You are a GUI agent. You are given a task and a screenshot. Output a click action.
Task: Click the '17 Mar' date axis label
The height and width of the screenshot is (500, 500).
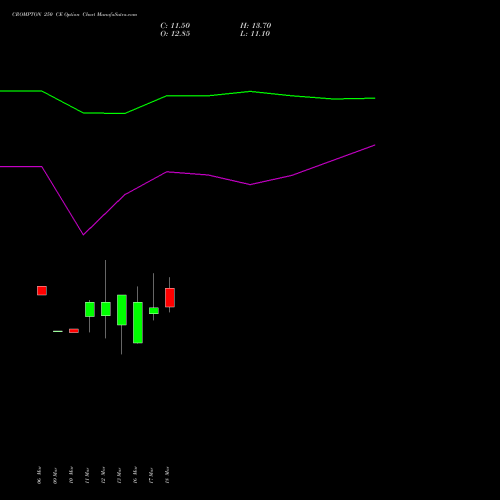pos(151,475)
